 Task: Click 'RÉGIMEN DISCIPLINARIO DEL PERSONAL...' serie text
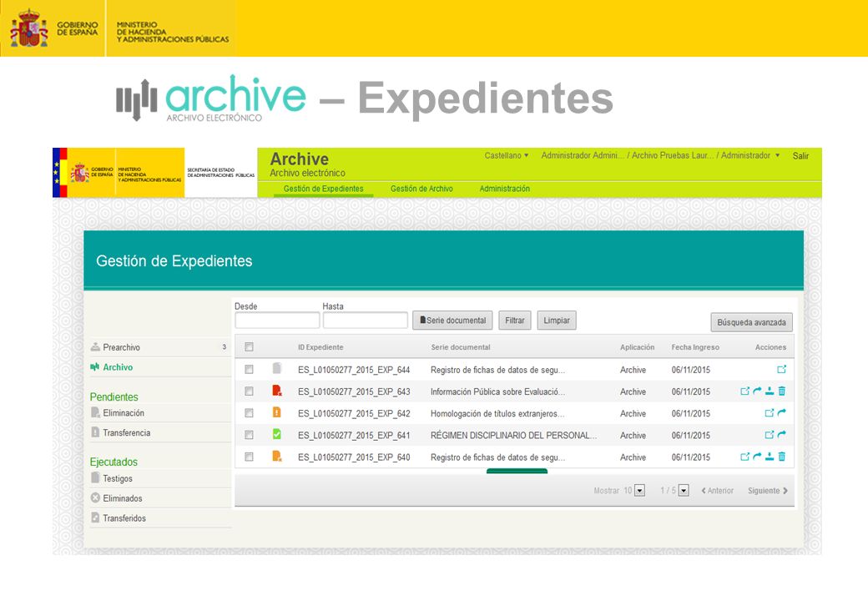514,436
